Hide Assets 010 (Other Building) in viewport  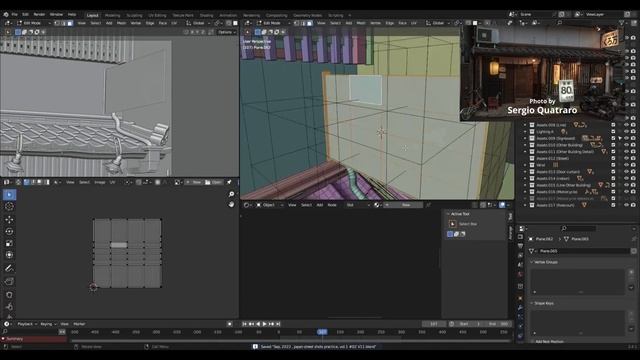[626, 145]
